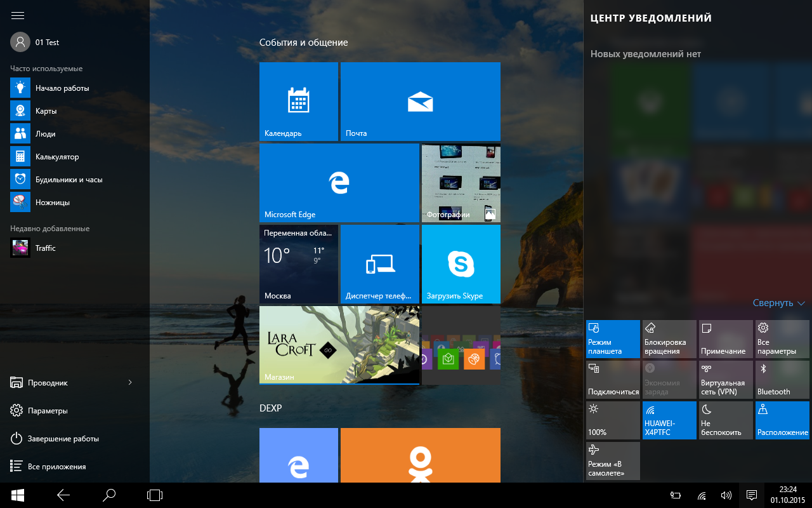This screenshot has width=812, height=508.
Task: Toggle Расположение location setting
Action: tap(782, 420)
